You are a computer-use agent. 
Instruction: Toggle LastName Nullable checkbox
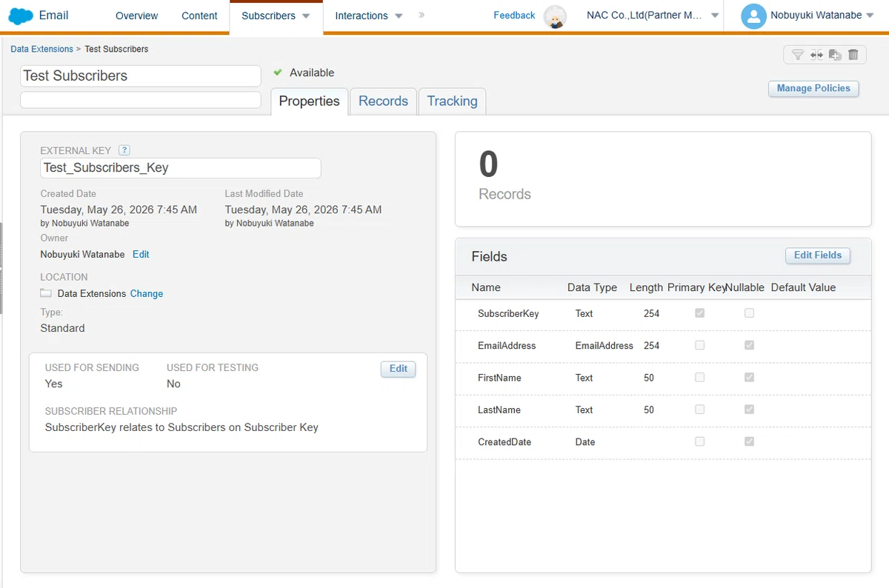point(749,410)
